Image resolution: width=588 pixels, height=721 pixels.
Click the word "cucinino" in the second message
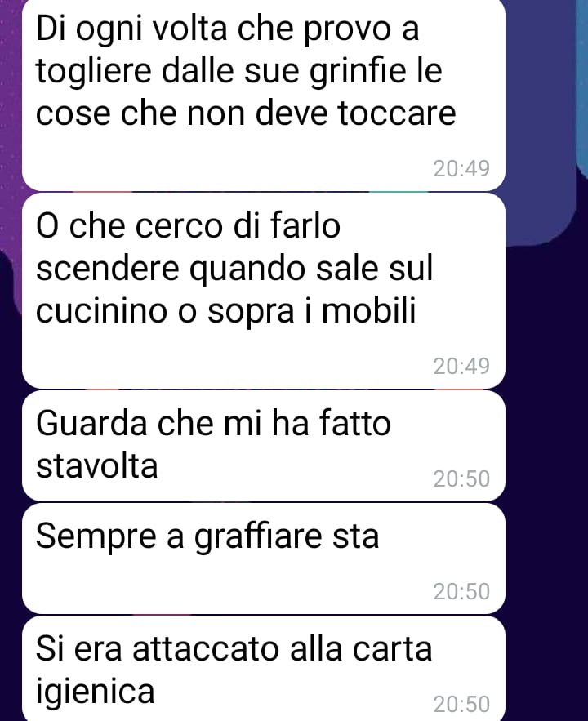pyautogui.click(x=101, y=310)
